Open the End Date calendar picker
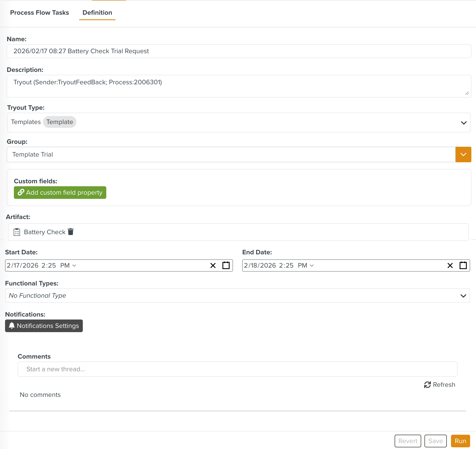The image size is (476, 449). click(463, 265)
